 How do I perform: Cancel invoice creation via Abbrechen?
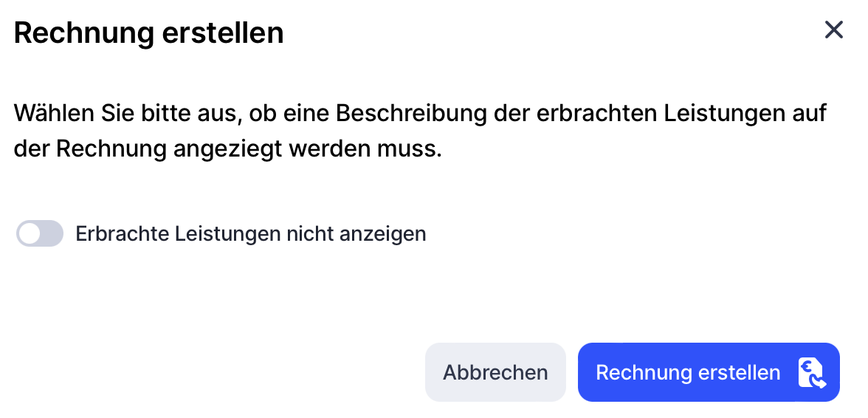pyautogui.click(x=495, y=372)
